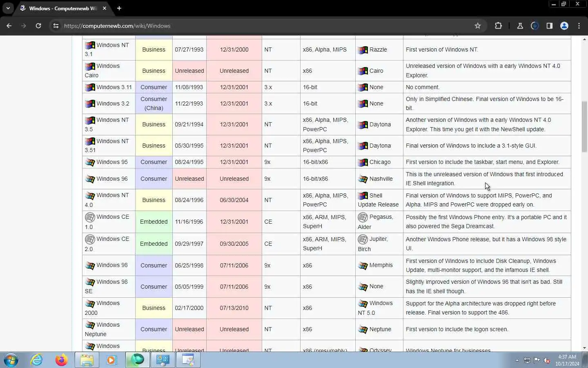
Task: Switch to the green globe browser on taskbar
Action: (x=138, y=360)
